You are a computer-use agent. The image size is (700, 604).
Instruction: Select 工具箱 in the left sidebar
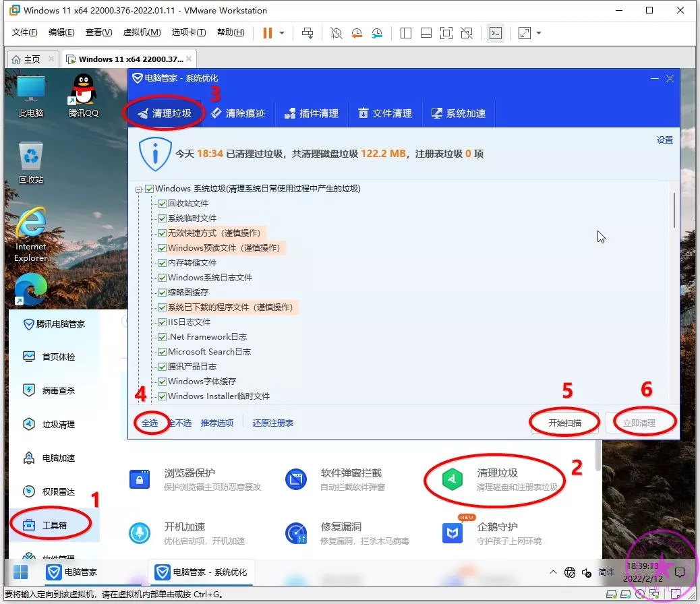[x=54, y=525]
